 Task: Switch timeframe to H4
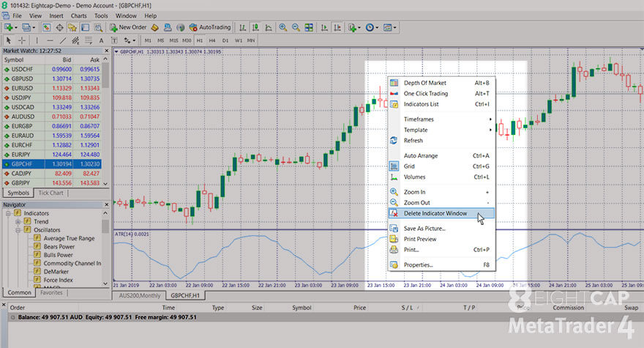coord(212,40)
